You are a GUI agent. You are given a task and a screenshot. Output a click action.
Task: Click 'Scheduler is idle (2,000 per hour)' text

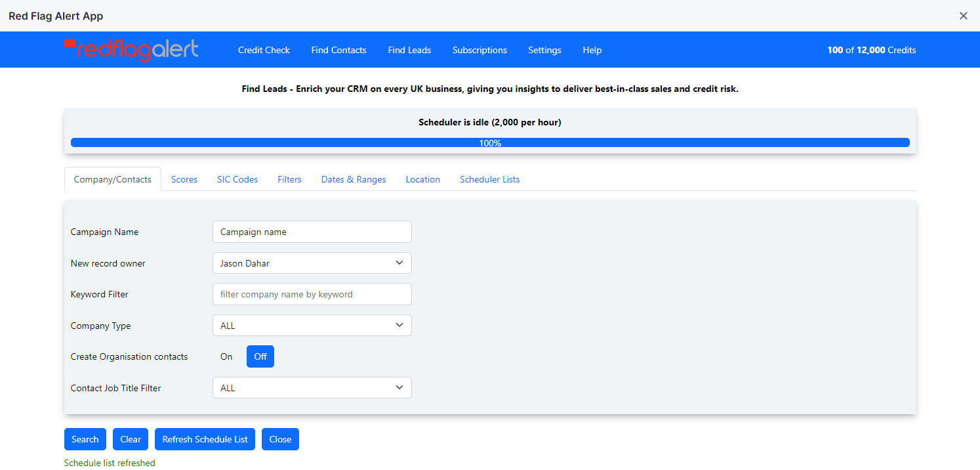click(x=490, y=122)
